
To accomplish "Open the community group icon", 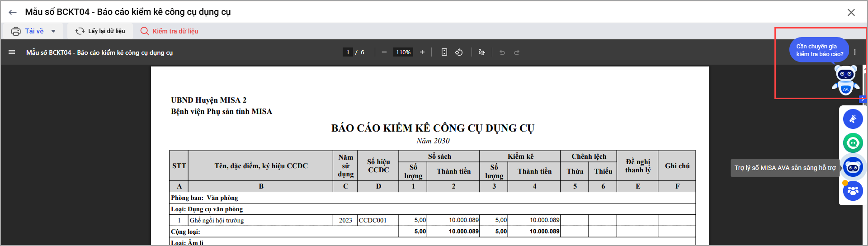I will tap(853, 191).
